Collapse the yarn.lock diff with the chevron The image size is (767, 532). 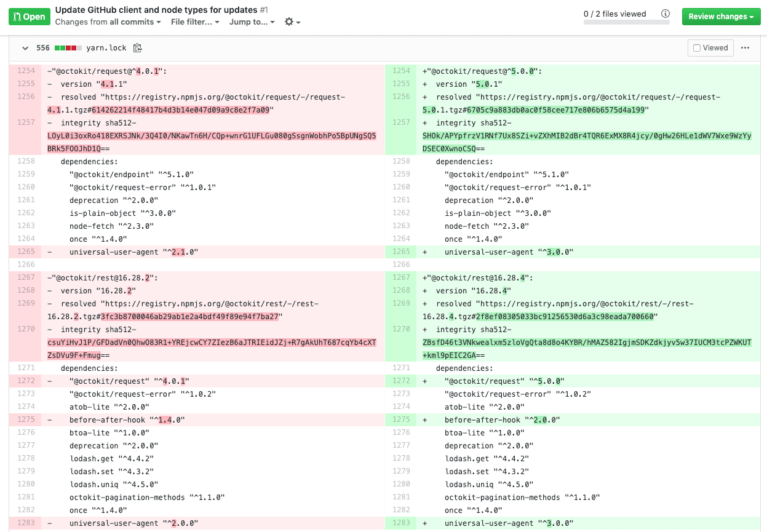25,47
